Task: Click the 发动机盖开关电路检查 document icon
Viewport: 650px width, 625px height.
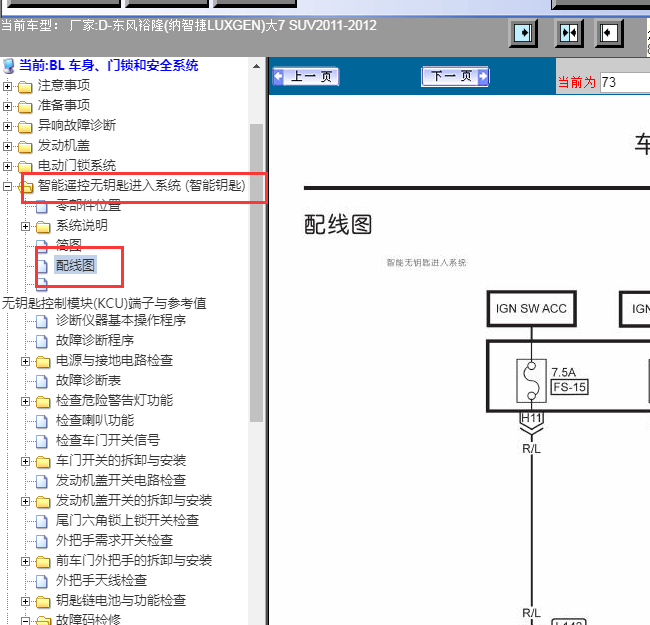Action: pyautogui.click(x=41, y=481)
